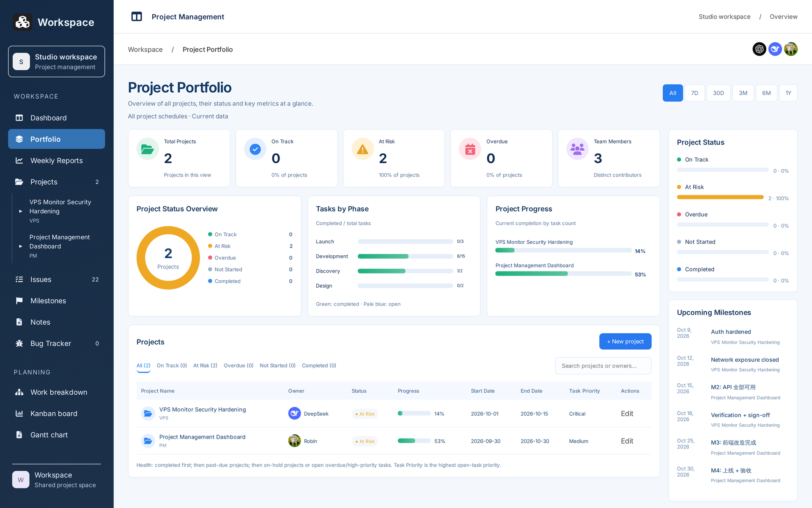Switch time range to 1Y
This screenshot has height=508, width=812.
(x=788, y=93)
